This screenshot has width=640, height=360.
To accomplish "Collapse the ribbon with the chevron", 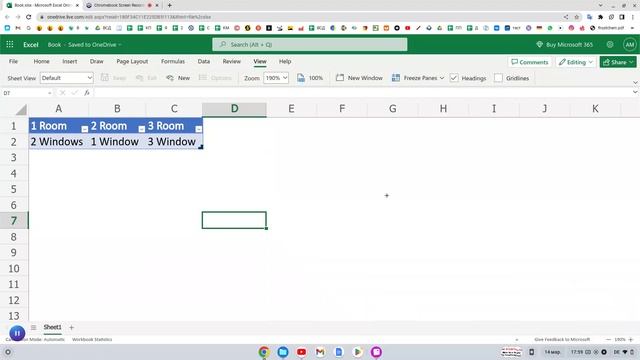I will coord(635,82).
